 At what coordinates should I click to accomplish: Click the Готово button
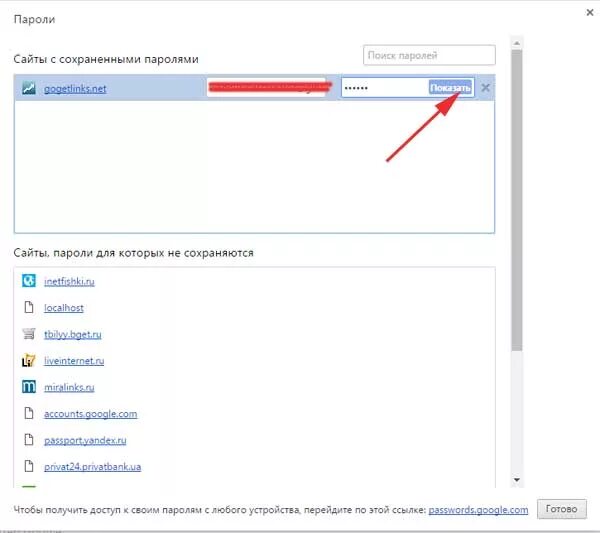coord(561,509)
